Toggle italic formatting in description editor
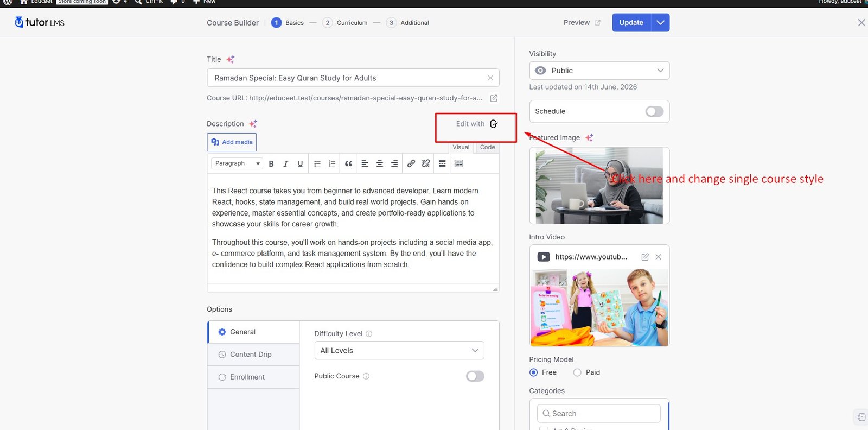This screenshot has height=430, width=868. tap(285, 163)
